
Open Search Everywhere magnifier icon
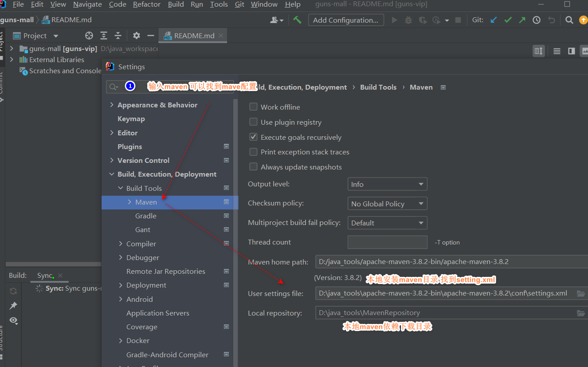(x=569, y=20)
